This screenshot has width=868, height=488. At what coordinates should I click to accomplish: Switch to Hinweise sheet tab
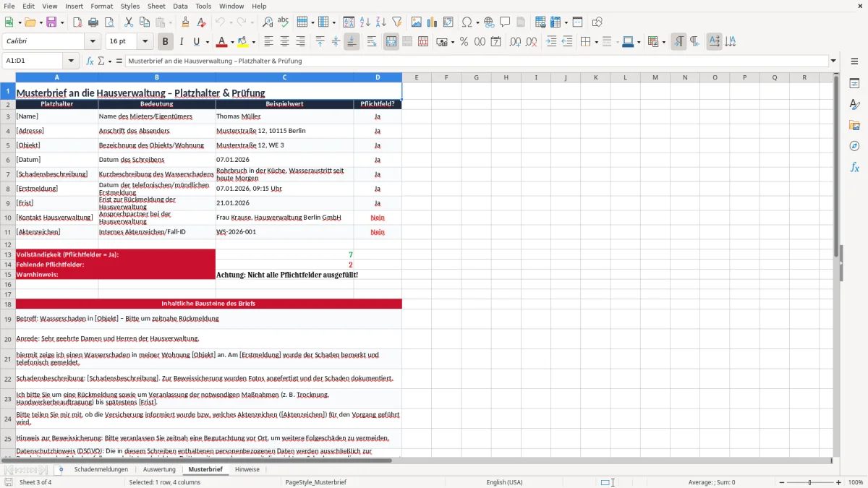pyautogui.click(x=247, y=469)
